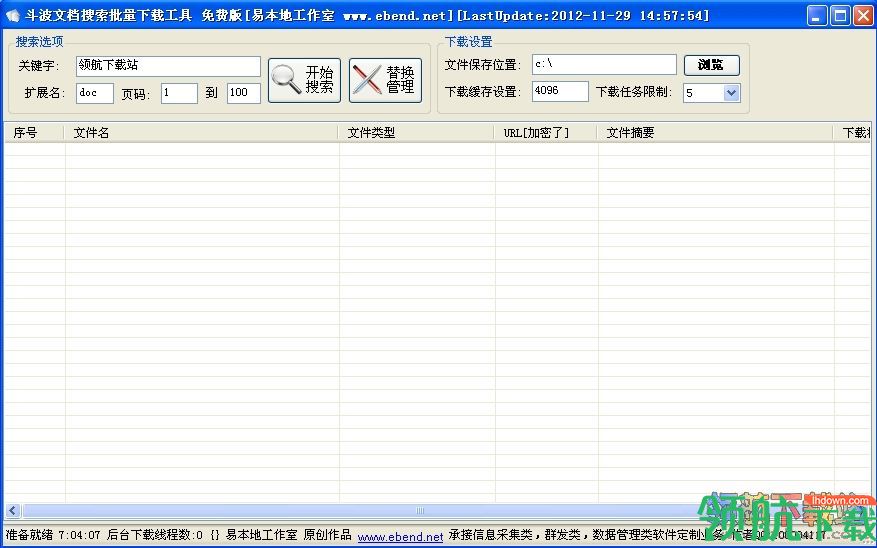Click the 文件摘要 column header

coord(716,133)
